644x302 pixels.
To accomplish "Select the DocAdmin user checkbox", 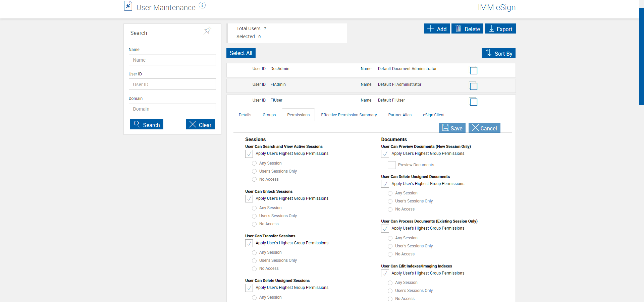I will 473,70.
